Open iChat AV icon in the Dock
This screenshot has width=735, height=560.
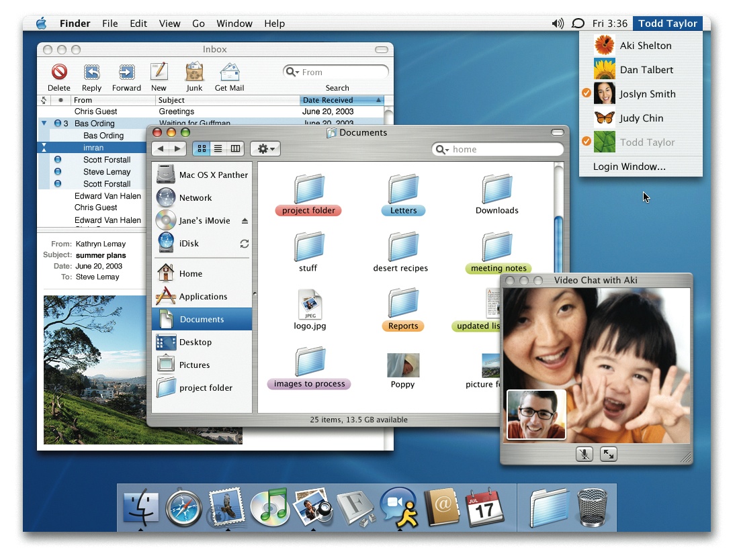(x=399, y=508)
